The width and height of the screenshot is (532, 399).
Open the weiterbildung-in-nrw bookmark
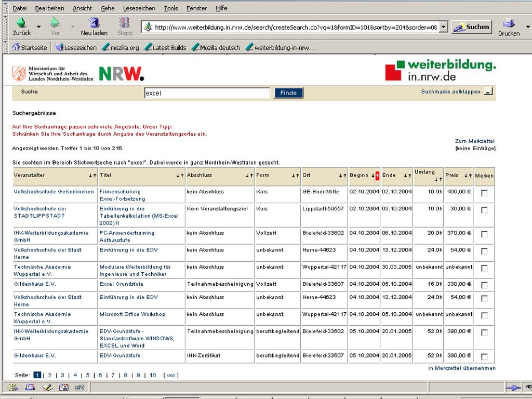pos(280,47)
